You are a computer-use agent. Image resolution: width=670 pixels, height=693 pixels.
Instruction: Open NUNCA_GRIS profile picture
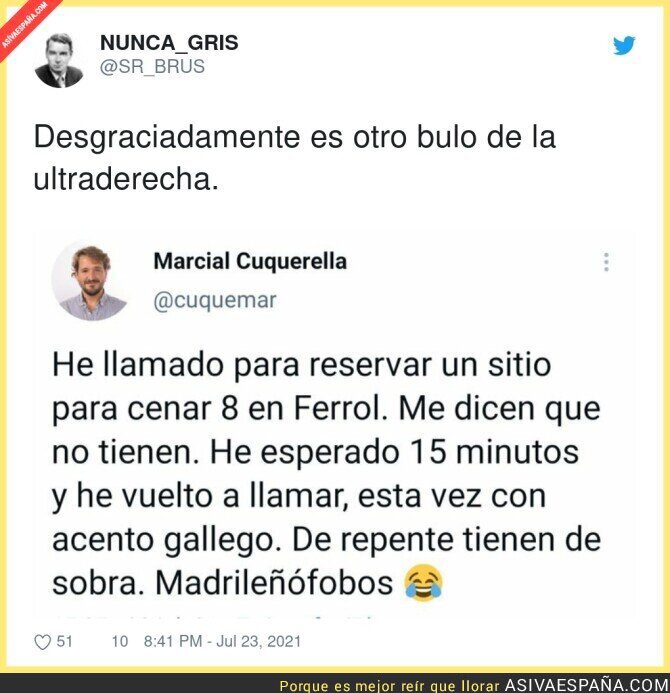click(x=59, y=60)
